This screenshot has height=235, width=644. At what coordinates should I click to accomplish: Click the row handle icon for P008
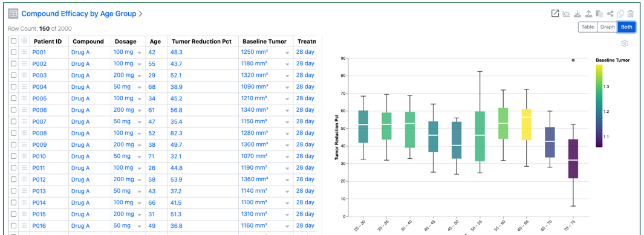(x=24, y=133)
